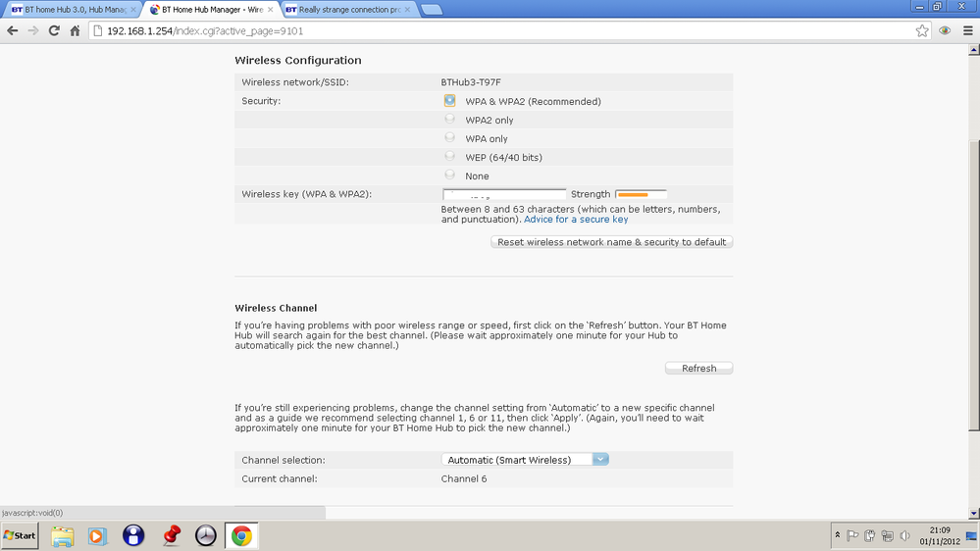
Task: Open the blue round person taskbar icon
Action: pyautogui.click(x=133, y=535)
